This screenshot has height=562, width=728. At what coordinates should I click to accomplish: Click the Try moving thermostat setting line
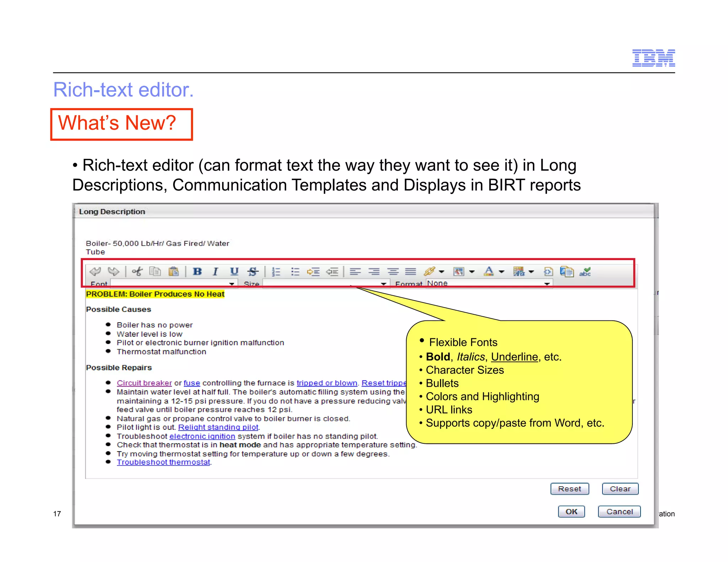click(x=253, y=454)
